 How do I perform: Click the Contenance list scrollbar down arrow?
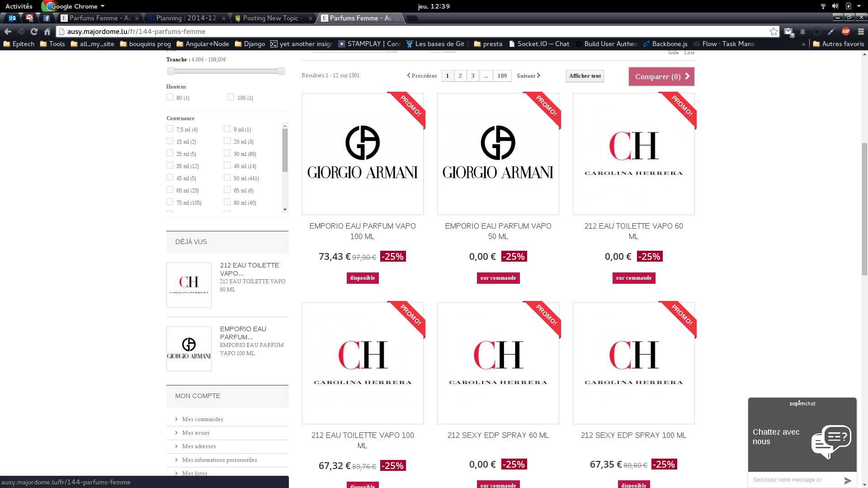coord(285,210)
